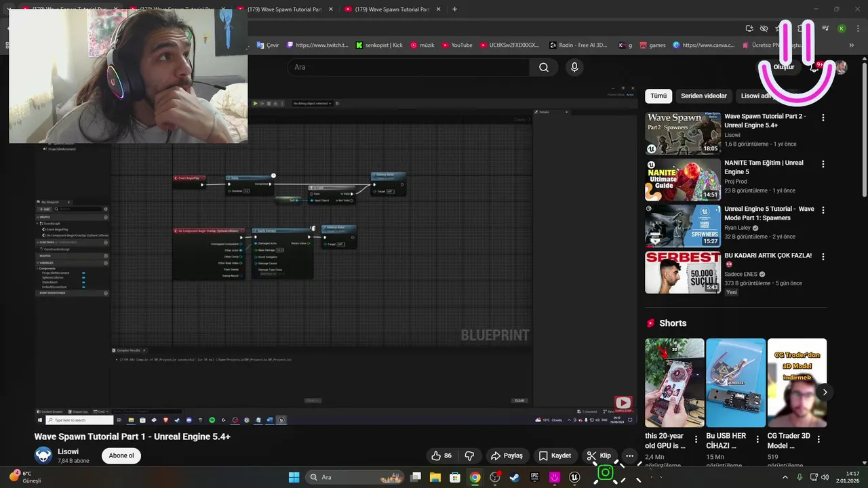Click Kaydet save button
This screenshot has width=868, height=488.
[554, 455]
